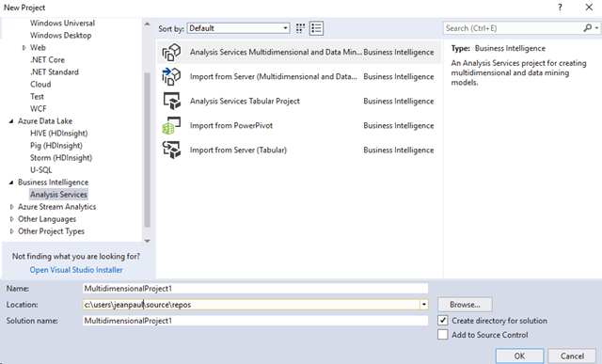Expand the Other Languages node

pos(11,219)
